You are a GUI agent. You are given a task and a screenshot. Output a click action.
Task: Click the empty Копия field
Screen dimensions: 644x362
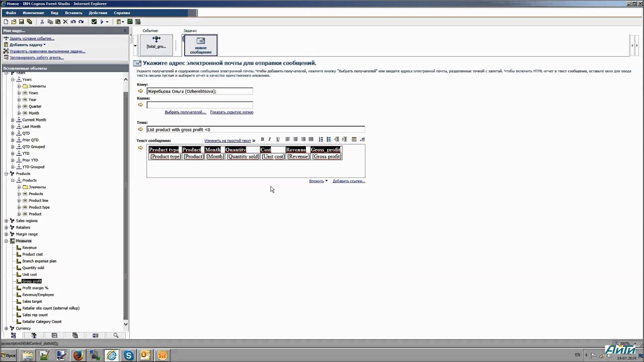pyautogui.click(x=200, y=105)
